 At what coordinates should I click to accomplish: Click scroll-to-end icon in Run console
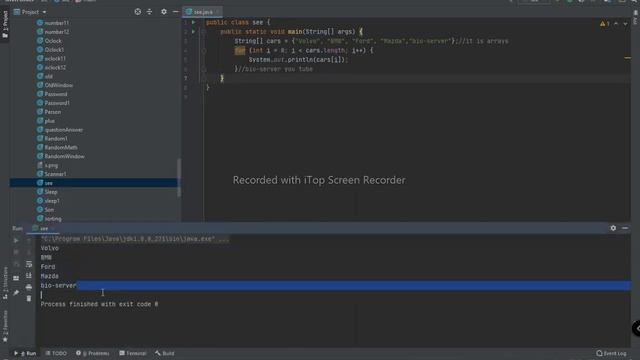pyautogui.click(x=29, y=276)
